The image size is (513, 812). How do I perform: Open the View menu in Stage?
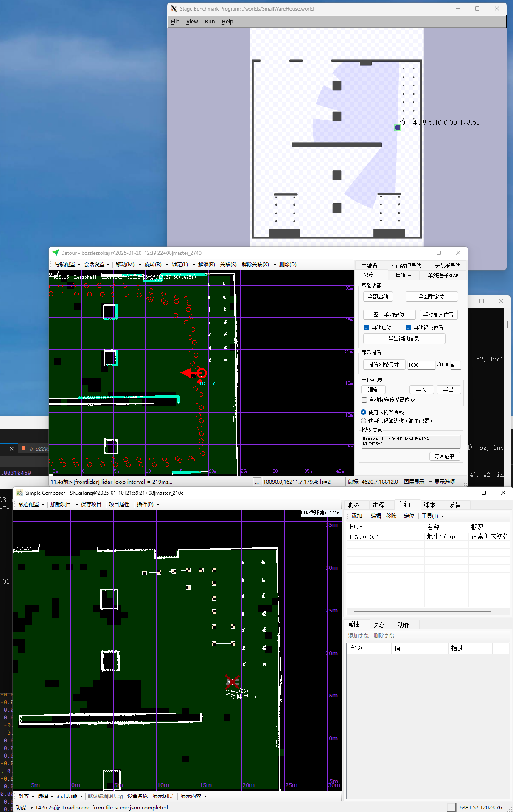click(192, 21)
